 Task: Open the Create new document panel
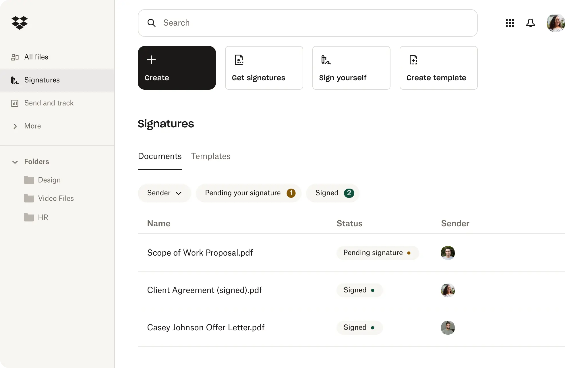(177, 67)
